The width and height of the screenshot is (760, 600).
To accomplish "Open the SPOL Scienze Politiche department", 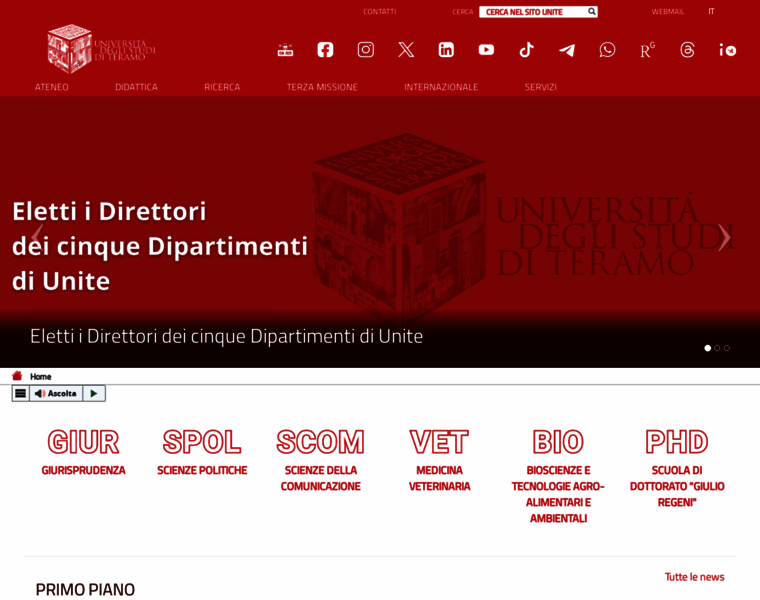I will (x=202, y=452).
